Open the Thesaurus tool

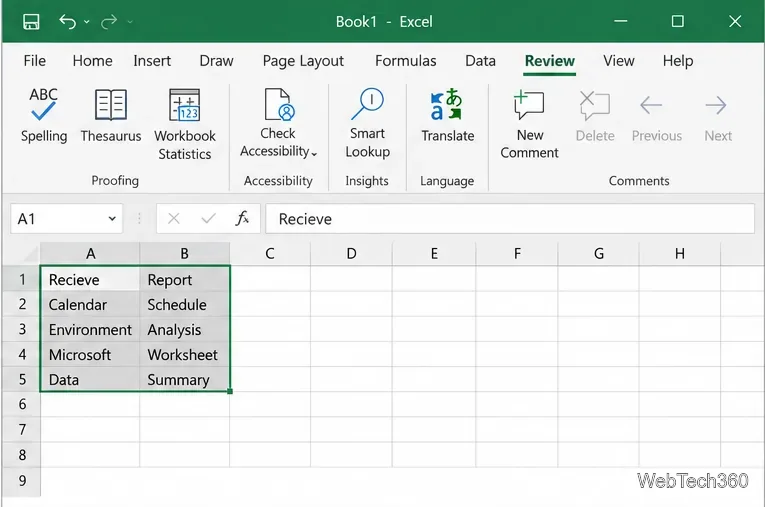[x=111, y=116]
